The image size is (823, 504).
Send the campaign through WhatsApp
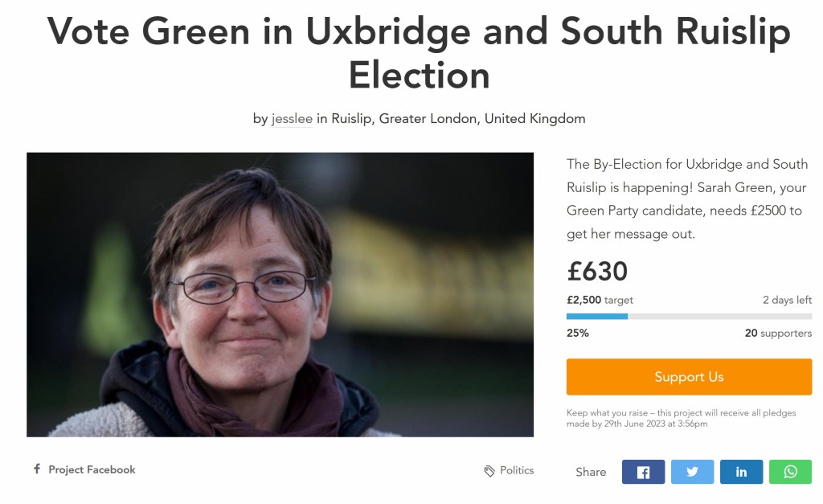pyautogui.click(x=790, y=472)
